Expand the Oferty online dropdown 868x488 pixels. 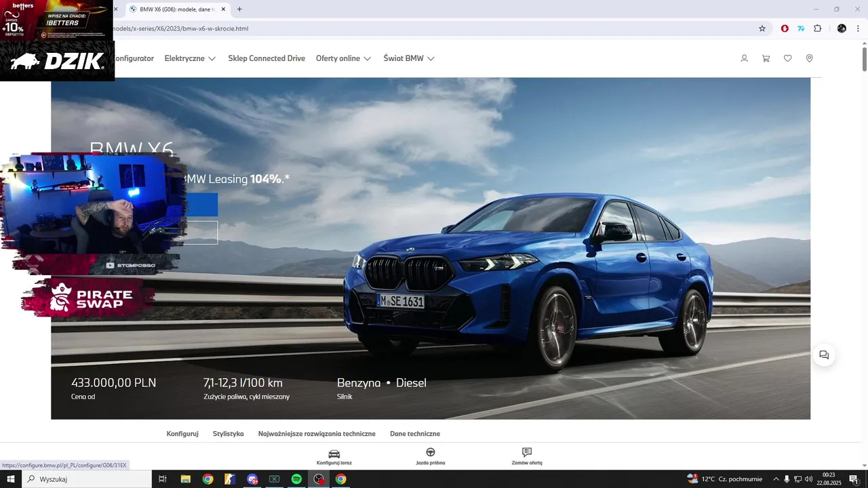[343, 58]
